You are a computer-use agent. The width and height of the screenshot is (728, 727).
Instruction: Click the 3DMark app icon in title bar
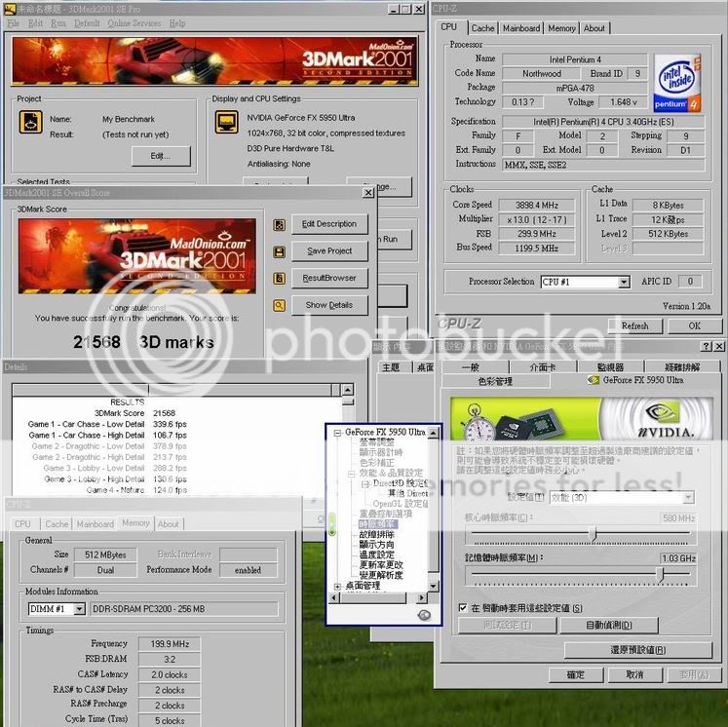click(10, 9)
